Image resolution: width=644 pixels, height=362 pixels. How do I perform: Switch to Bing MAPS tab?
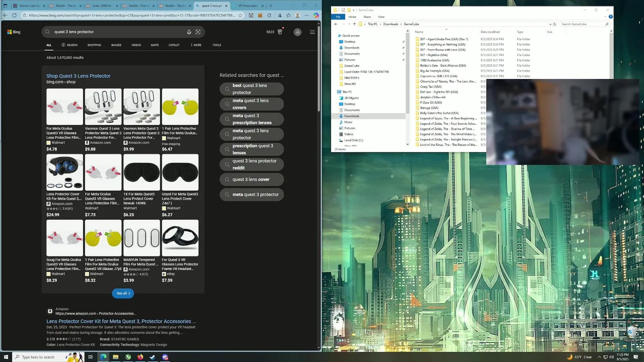pos(154,45)
